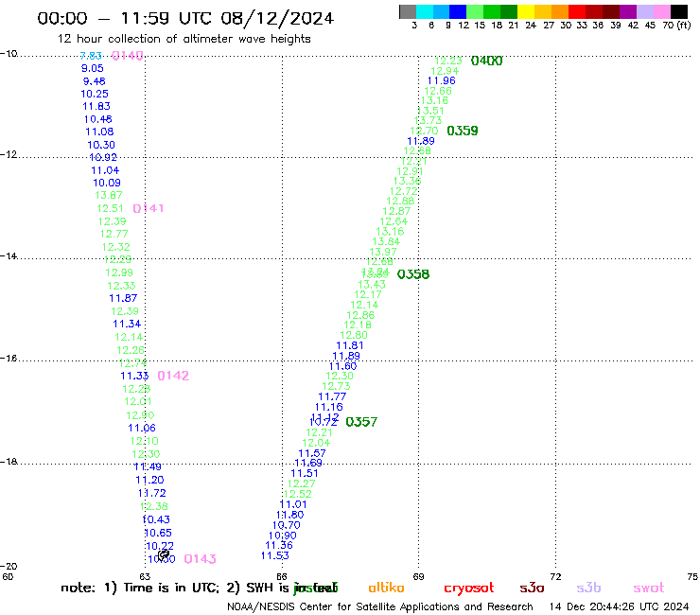
Task: Click the subtitle '12 hour collection of altimeter wave heights'
Action: click(184, 39)
